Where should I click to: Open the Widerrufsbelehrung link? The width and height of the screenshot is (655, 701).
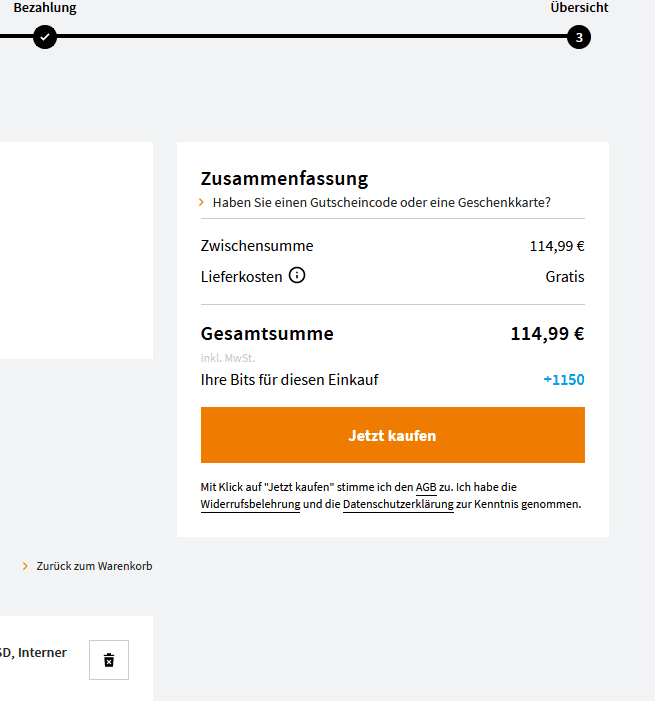pos(250,504)
